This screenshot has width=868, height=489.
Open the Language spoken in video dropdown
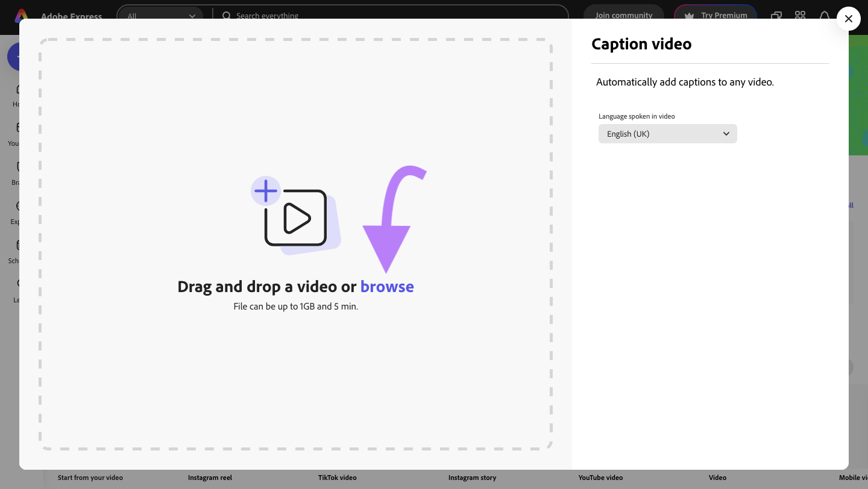click(667, 134)
